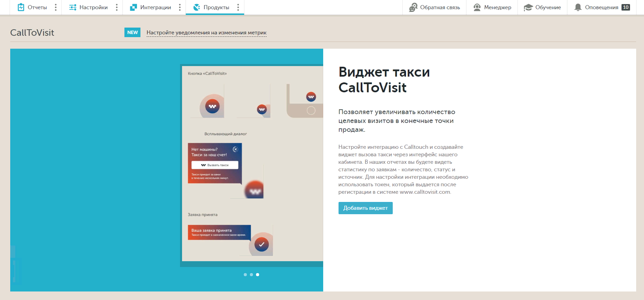
Task: Click the NEW badge
Action: pos(132,32)
